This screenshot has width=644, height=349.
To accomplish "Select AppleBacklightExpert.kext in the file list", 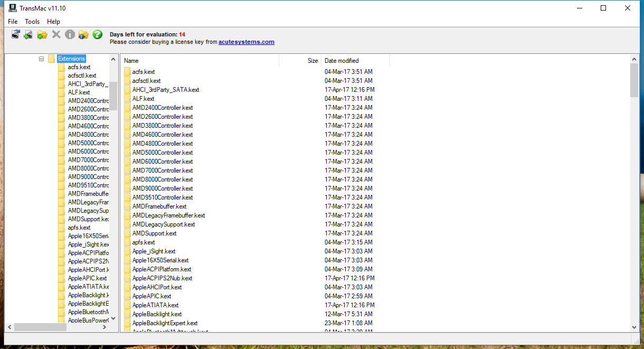I will click(165, 323).
